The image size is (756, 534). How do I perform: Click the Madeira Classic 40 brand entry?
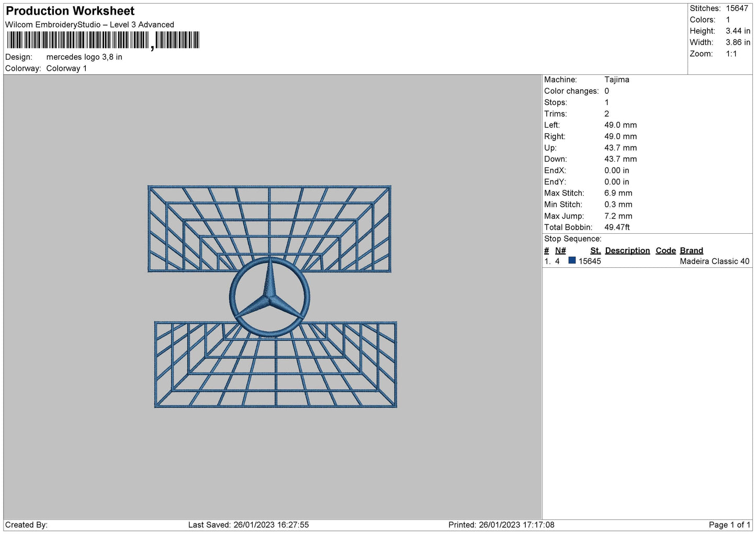click(714, 262)
